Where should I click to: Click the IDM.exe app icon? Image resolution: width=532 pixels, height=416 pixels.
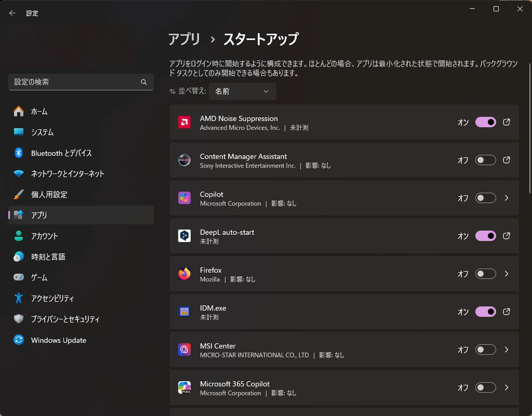pyautogui.click(x=184, y=312)
